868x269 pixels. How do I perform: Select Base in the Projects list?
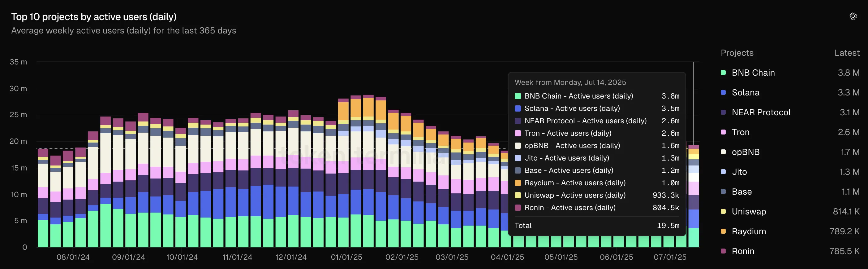coord(742,192)
